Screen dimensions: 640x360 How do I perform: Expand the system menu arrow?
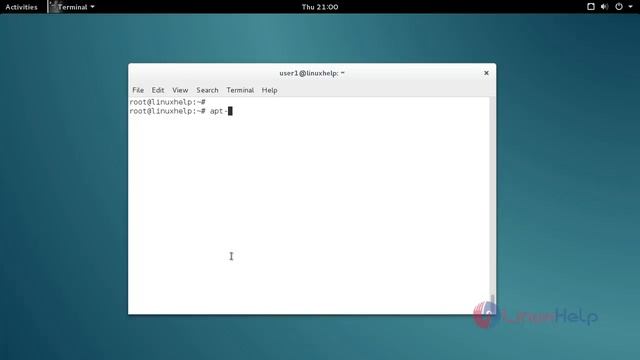[630, 7]
